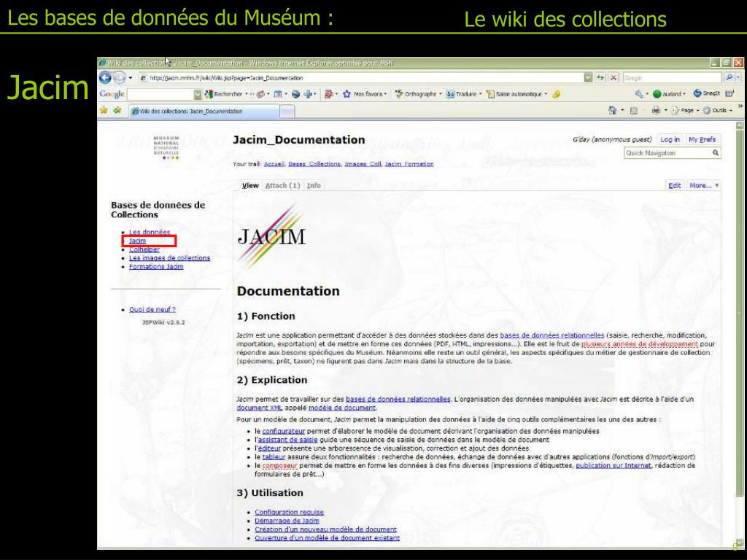This screenshot has height=560, width=747.
Task: Show hidden toolbar items with double chevron
Action: [740, 106]
